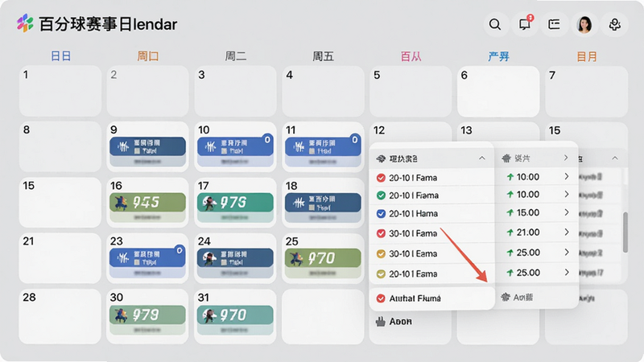
Task: Toggle the red checkbox for 20-10 | Fama
Action: tap(381, 178)
